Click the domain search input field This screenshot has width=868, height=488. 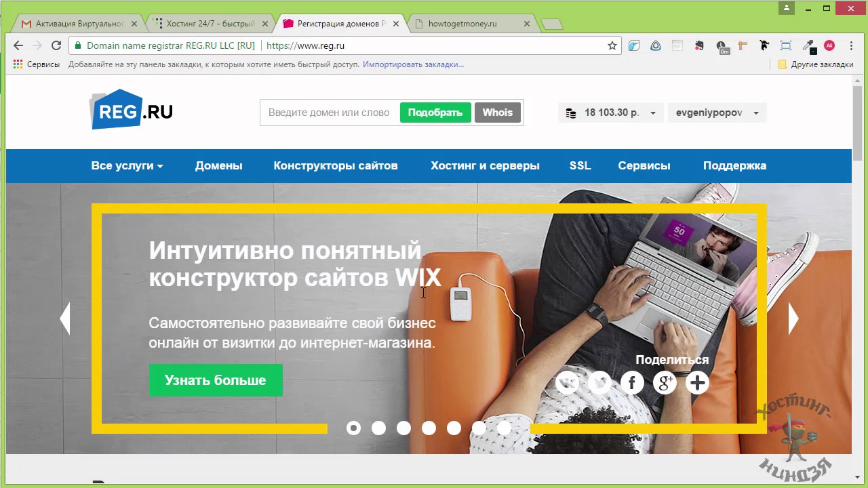click(330, 113)
